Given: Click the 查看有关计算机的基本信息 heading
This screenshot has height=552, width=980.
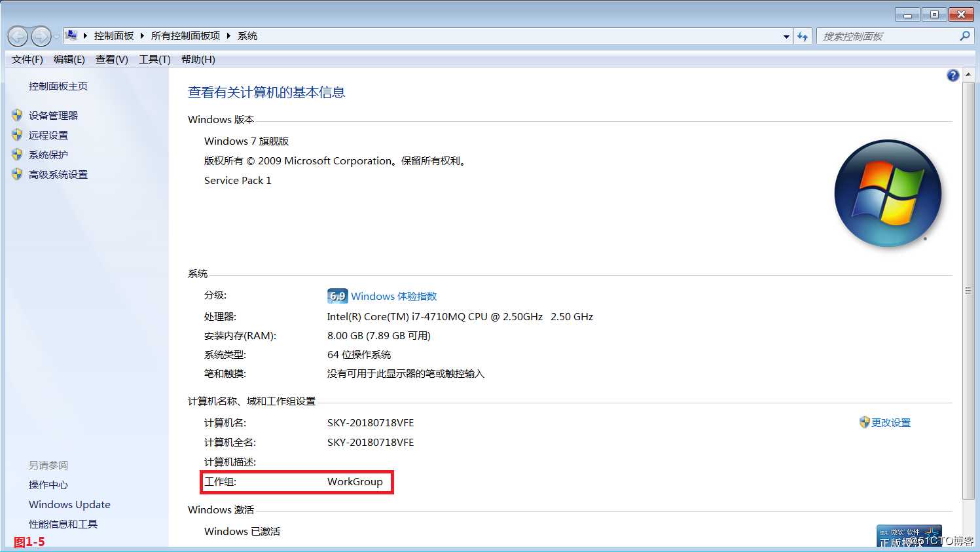Looking at the screenshot, I should (266, 92).
